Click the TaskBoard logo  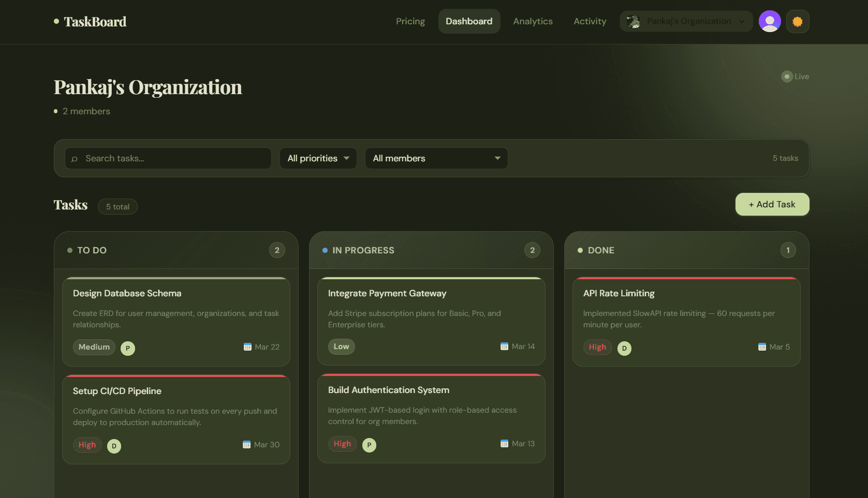(90, 22)
